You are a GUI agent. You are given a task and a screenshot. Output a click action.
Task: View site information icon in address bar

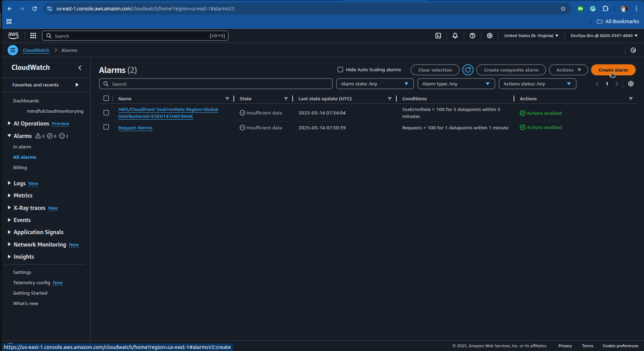49,9
